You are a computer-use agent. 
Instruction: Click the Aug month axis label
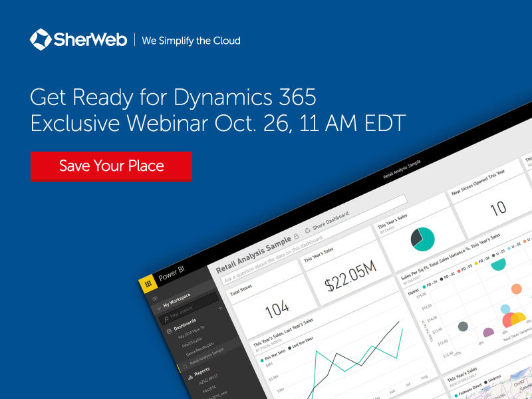424,377
